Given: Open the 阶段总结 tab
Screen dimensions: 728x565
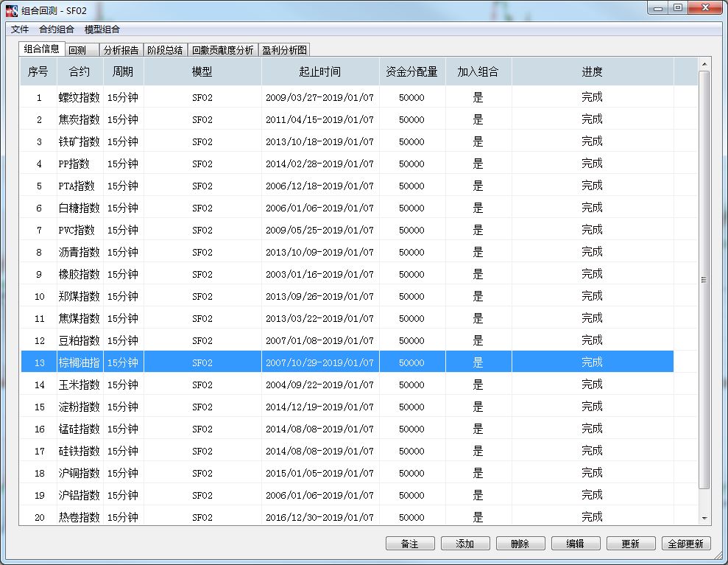Looking at the screenshot, I should 165,50.
